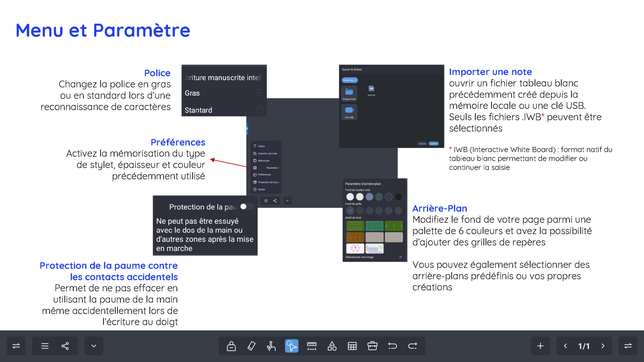
Task: Choose Quitter in the popup menu
Action: pos(266,190)
